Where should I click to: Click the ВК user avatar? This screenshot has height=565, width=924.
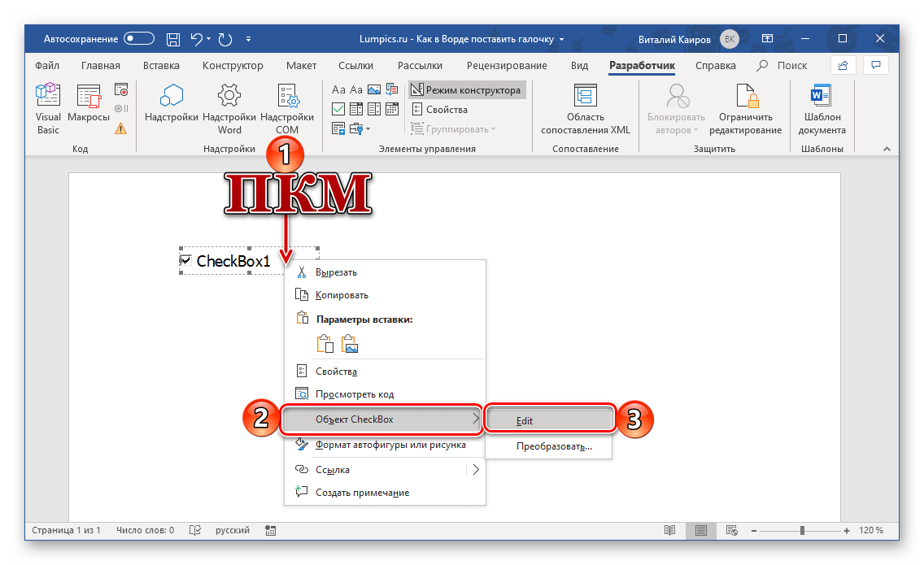(729, 40)
